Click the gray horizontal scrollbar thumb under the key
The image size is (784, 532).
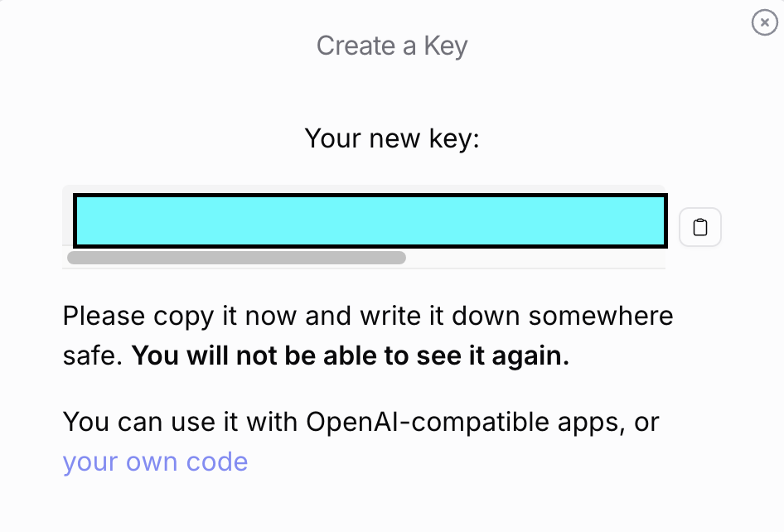click(x=236, y=258)
